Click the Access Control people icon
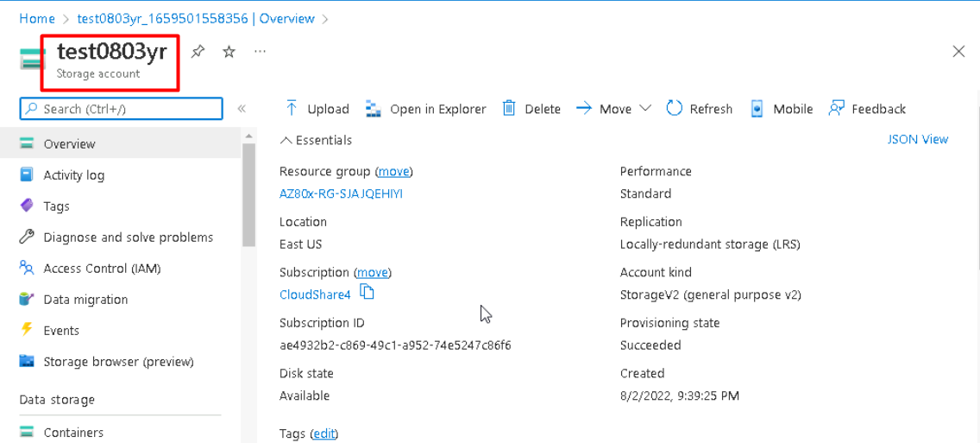 pos(26,268)
